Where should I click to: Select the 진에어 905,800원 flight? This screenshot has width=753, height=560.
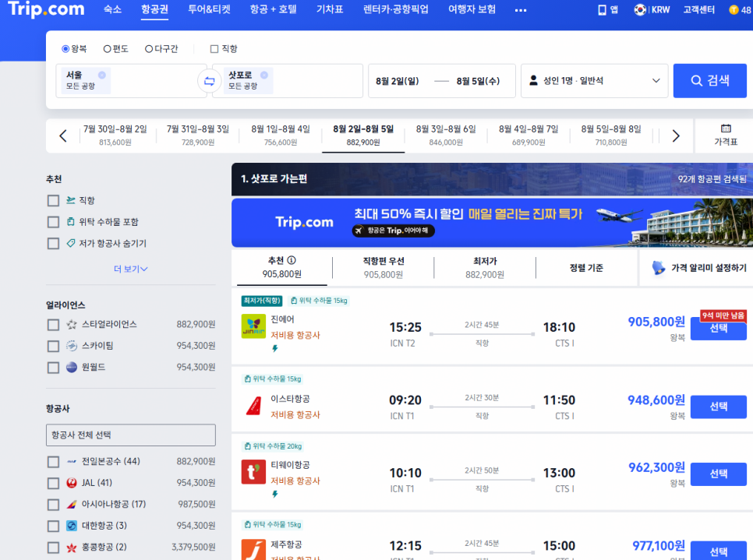[x=719, y=328]
